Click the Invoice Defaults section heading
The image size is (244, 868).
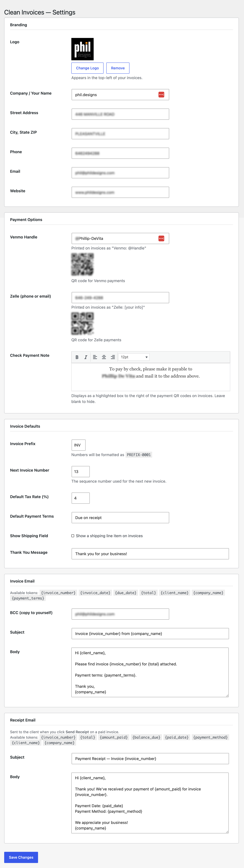click(25, 426)
